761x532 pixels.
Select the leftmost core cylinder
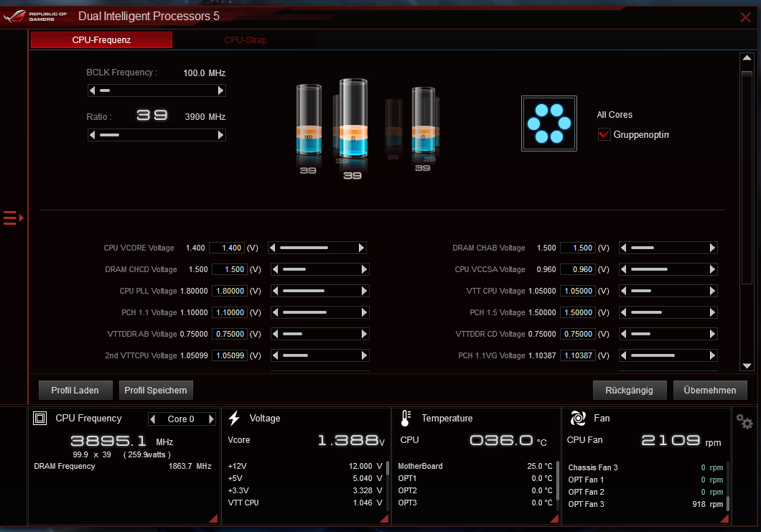(309, 121)
